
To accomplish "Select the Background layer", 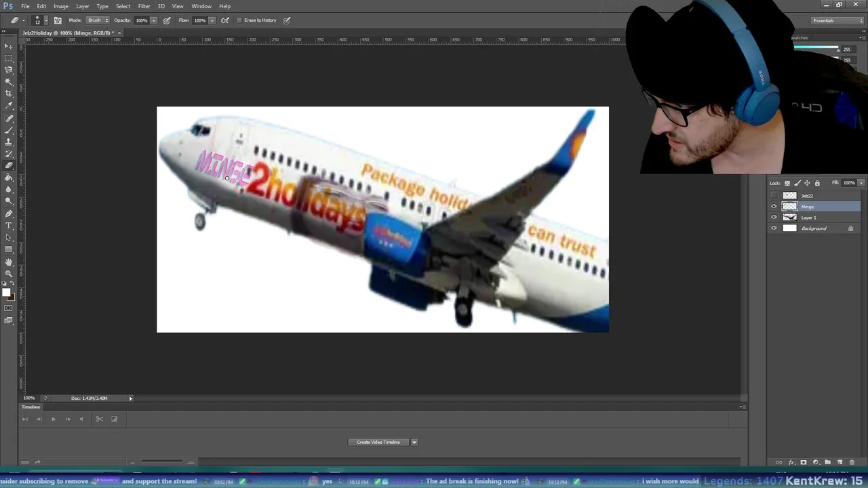I will 814,228.
